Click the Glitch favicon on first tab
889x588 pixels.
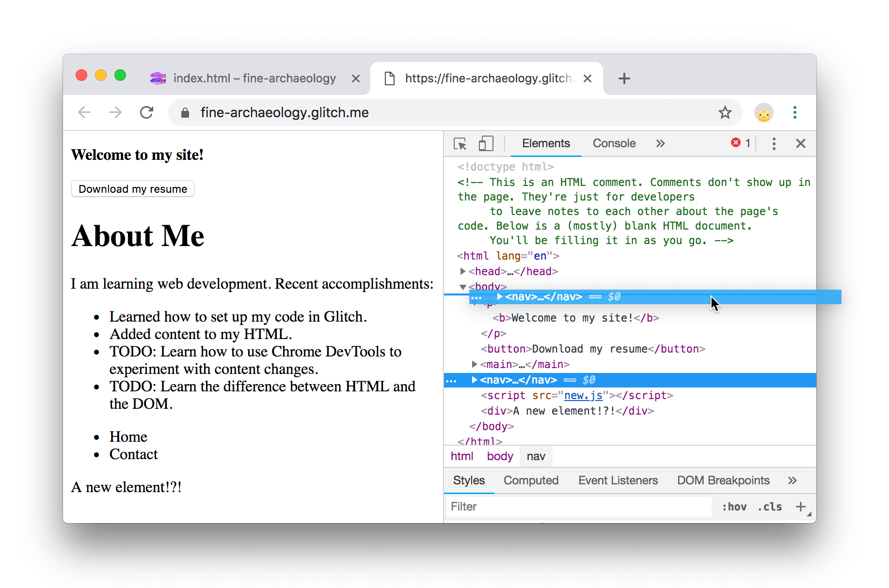coord(158,78)
